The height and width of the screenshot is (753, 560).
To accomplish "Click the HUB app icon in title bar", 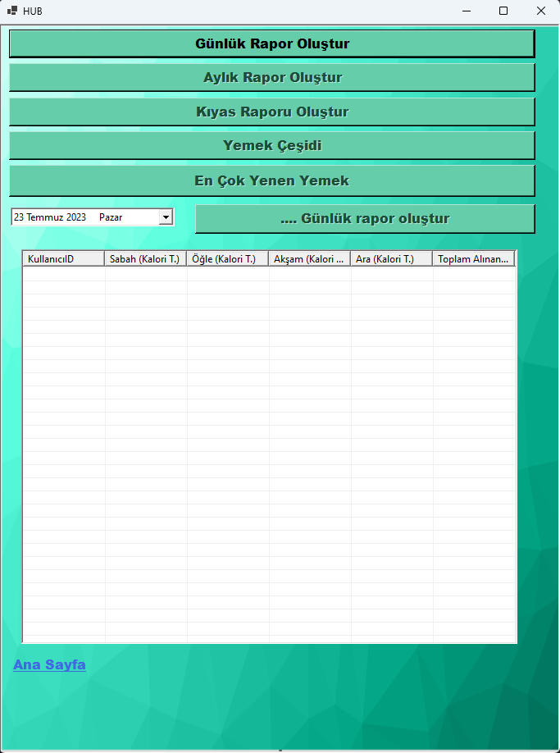I will (12, 11).
